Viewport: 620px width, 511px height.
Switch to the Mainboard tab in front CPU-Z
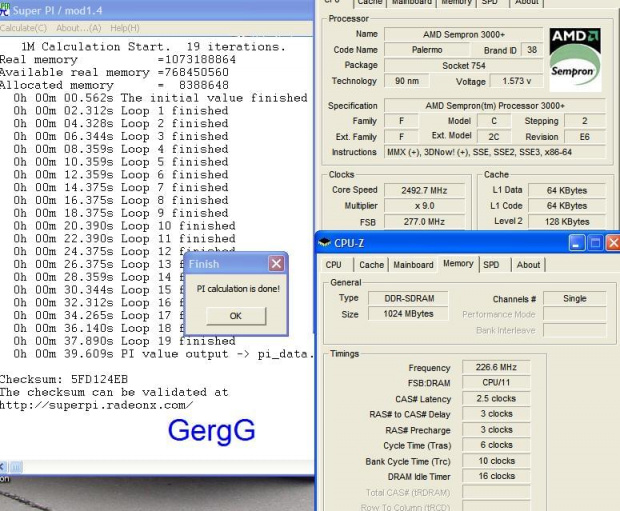(x=413, y=265)
